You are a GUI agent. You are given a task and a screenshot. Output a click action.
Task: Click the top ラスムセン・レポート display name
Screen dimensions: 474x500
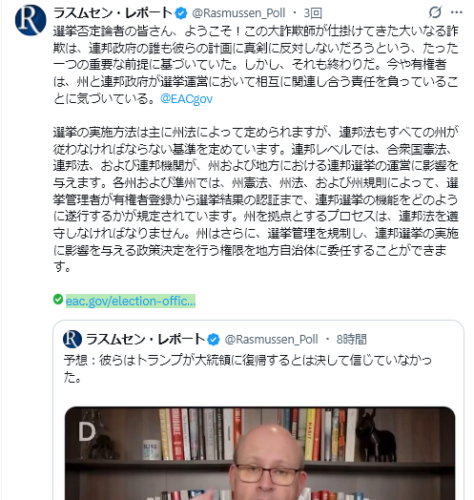pyautogui.click(x=113, y=13)
